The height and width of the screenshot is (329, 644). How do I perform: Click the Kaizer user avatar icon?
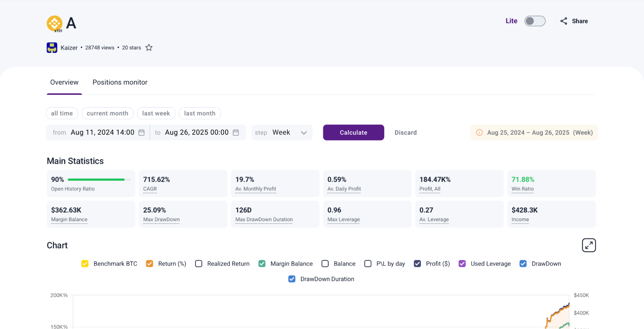pyautogui.click(x=52, y=48)
